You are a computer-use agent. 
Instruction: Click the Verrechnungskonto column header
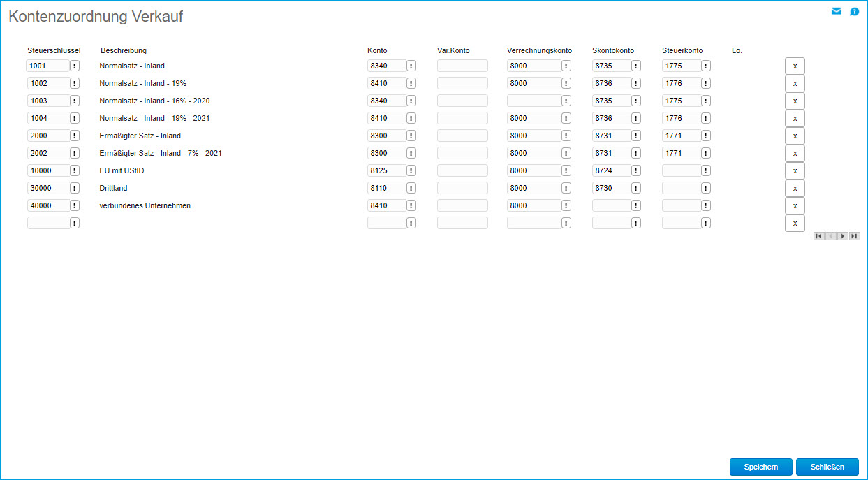click(539, 50)
